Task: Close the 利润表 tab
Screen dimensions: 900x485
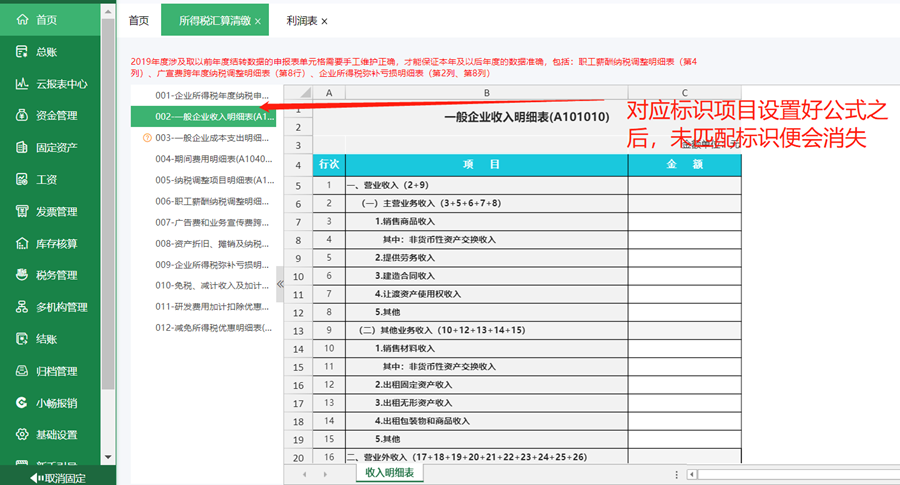Action: [324, 21]
